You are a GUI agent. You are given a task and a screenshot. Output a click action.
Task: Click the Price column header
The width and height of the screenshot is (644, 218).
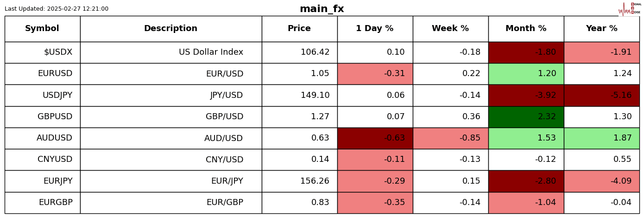[299, 29]
